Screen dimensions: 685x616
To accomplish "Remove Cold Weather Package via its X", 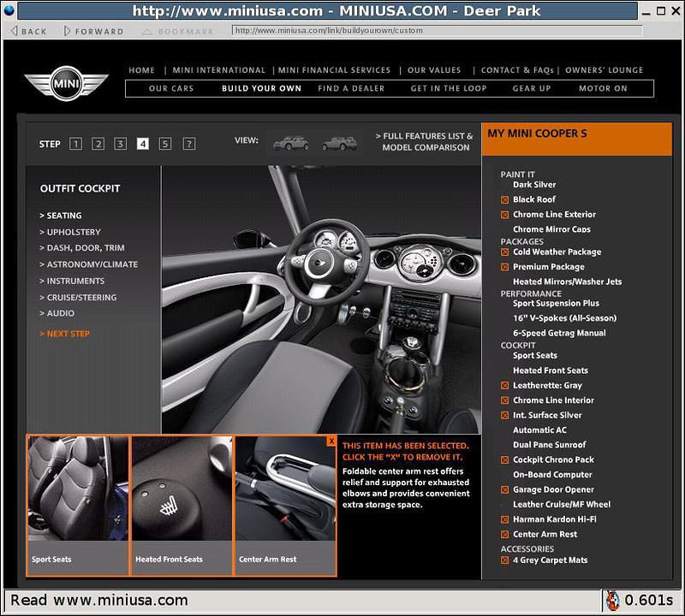I will 504,252.
